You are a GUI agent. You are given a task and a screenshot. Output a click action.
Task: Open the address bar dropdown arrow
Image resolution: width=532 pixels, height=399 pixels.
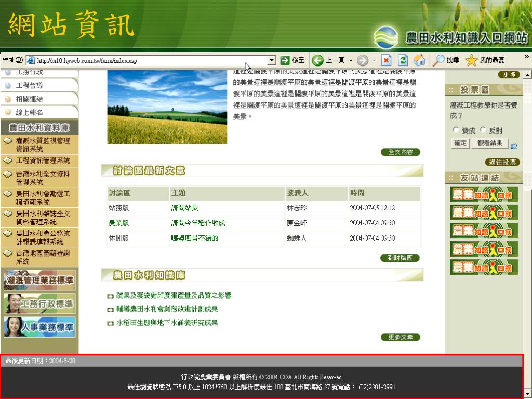pyautogui.click(x=271, y=61)
